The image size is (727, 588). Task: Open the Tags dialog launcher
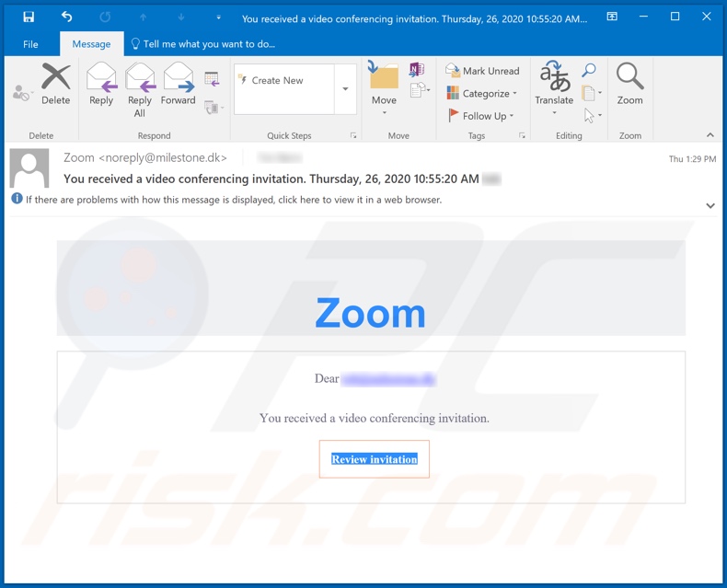[x=522, y=135]
